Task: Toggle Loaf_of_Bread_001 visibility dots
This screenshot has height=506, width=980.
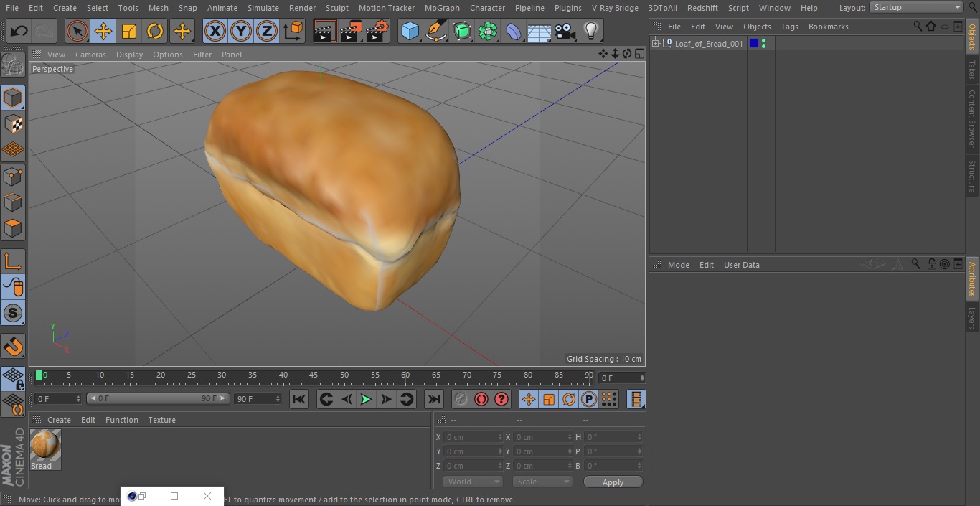Action: click(x=764, y=44)
